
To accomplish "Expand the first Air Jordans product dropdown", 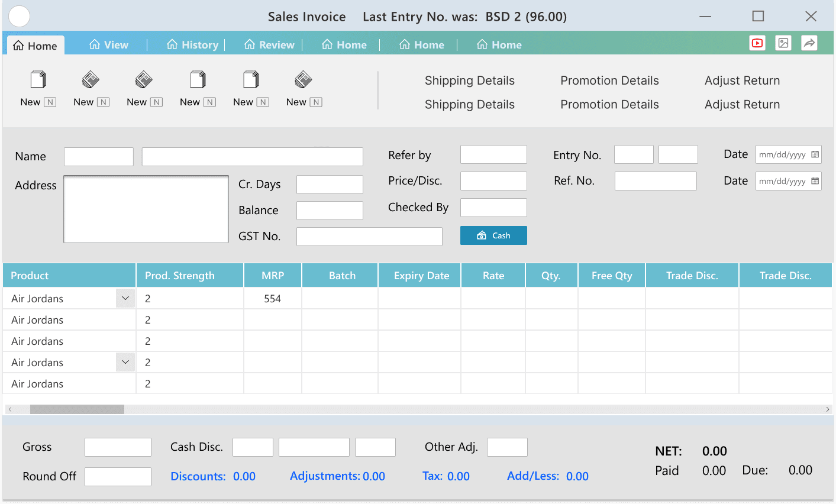I will pyautogui.click(x=125, y=298).
